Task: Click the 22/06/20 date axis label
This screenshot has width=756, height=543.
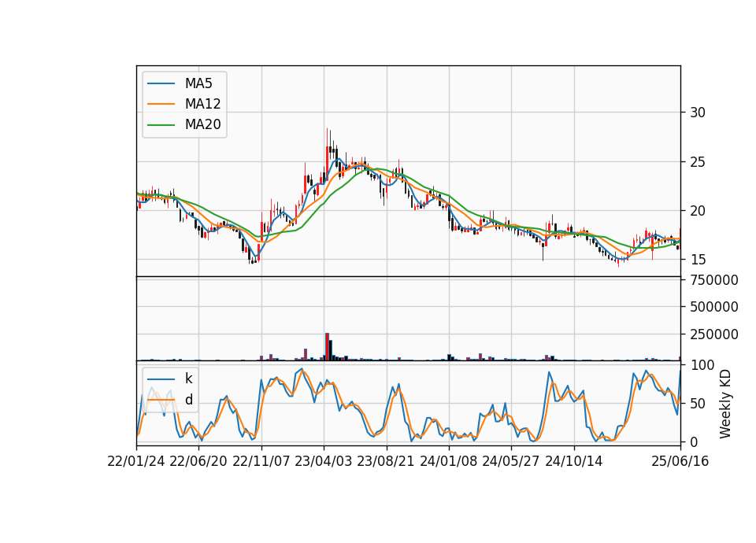Action: click(198, 461)
